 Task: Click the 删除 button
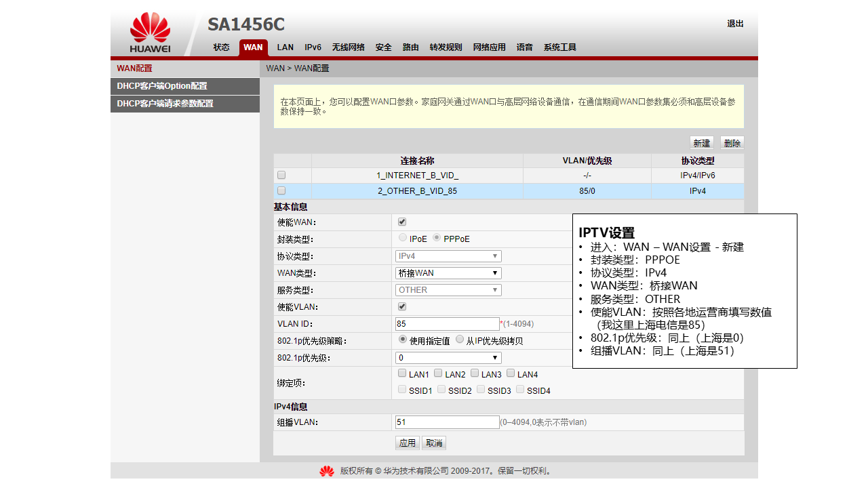[x=732, y=143]
